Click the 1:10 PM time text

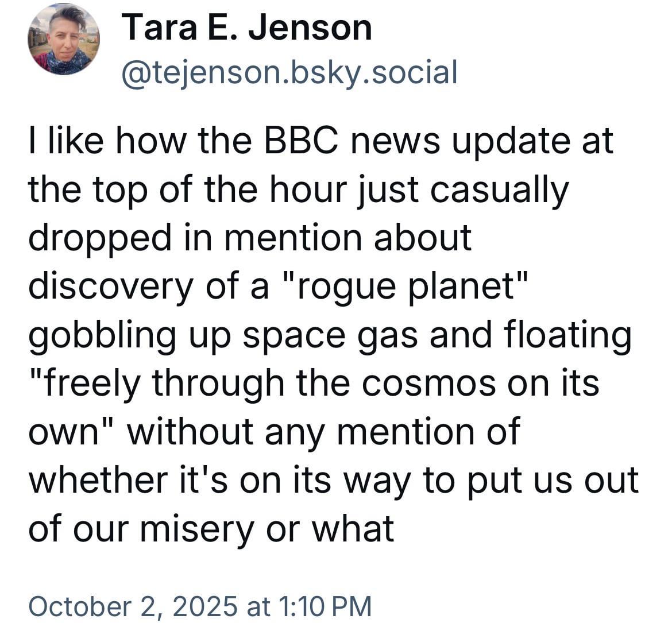click(x=325, y=606)
